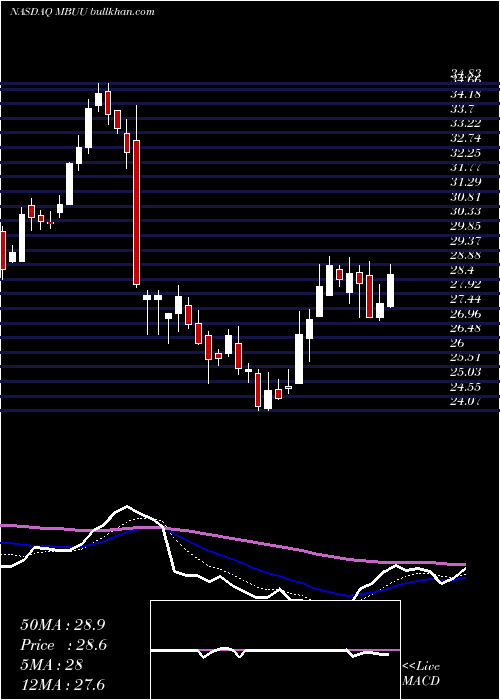Click the 26.96 price axis label

[465, 314]
